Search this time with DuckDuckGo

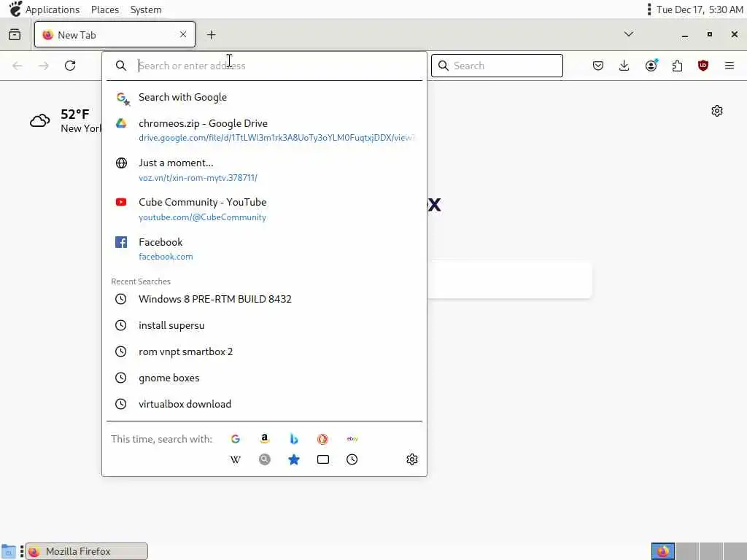323,439
